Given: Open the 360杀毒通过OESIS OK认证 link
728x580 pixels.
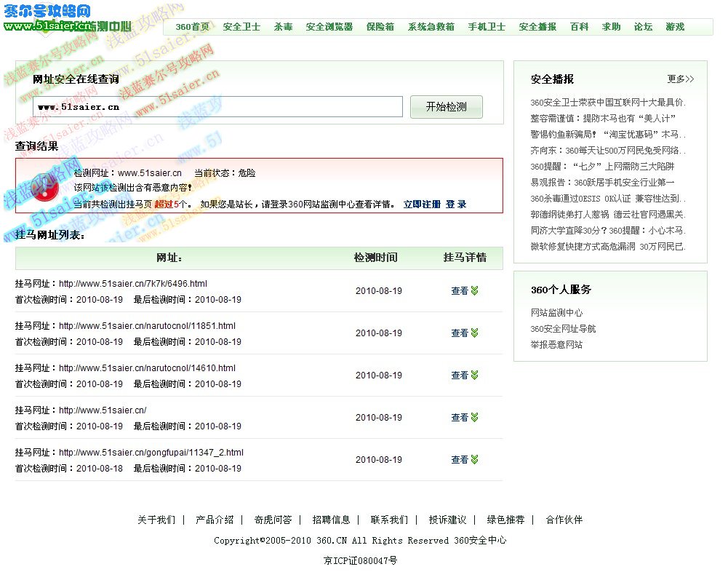Looking at the screenshot, I should point(608,199).
